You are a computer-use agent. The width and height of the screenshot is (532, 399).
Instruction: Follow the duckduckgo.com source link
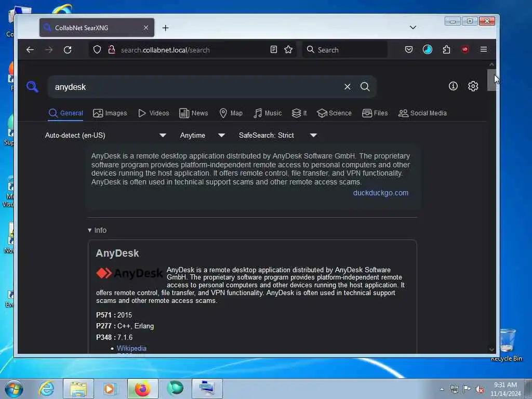coord(381,193)
